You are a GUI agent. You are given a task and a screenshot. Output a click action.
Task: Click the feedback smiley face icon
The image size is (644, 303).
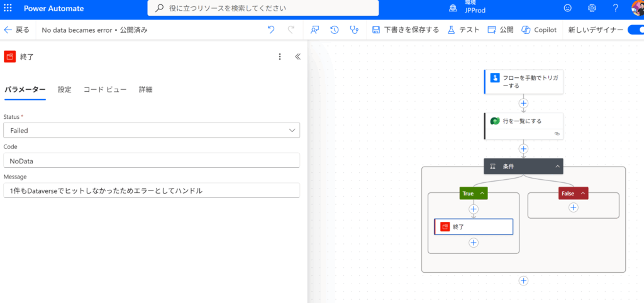[568, 8]
